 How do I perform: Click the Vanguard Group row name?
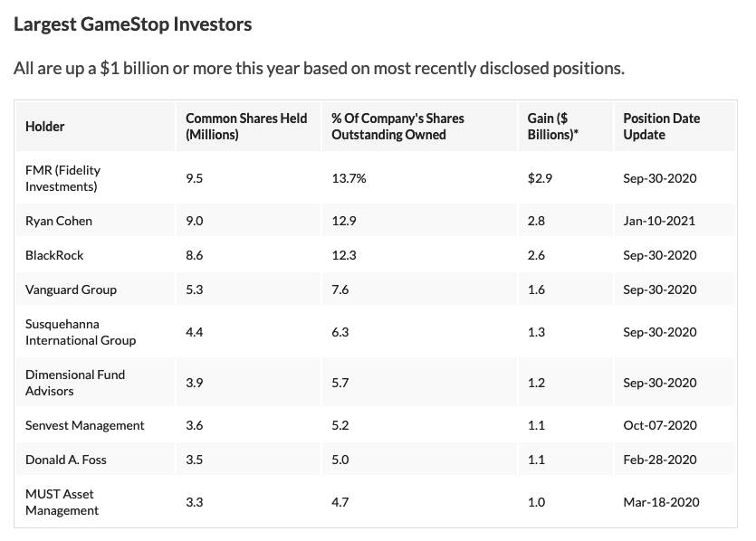tap(71, 289)
